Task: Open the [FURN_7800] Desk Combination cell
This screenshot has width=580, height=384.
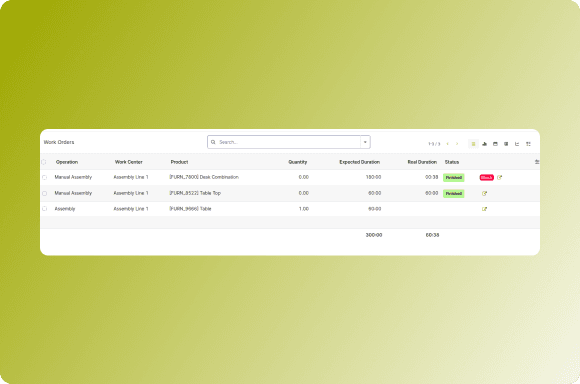Action: point(204,177)
